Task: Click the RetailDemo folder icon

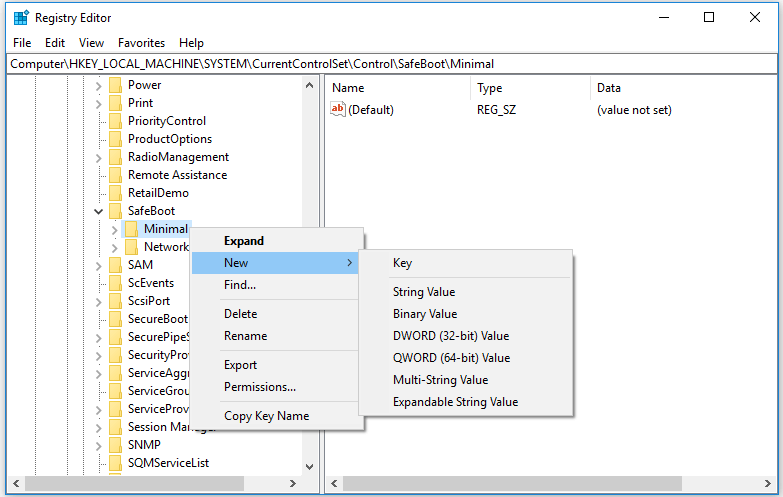Action: point(115,193)
